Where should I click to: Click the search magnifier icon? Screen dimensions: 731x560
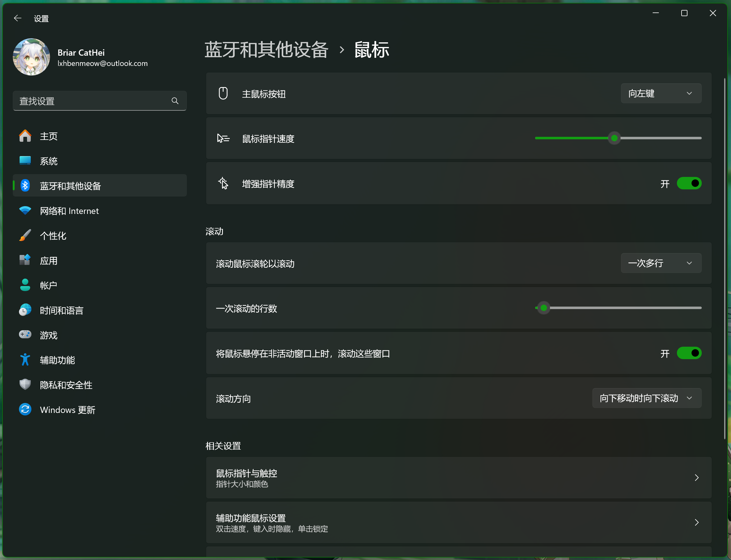(175, 101)
